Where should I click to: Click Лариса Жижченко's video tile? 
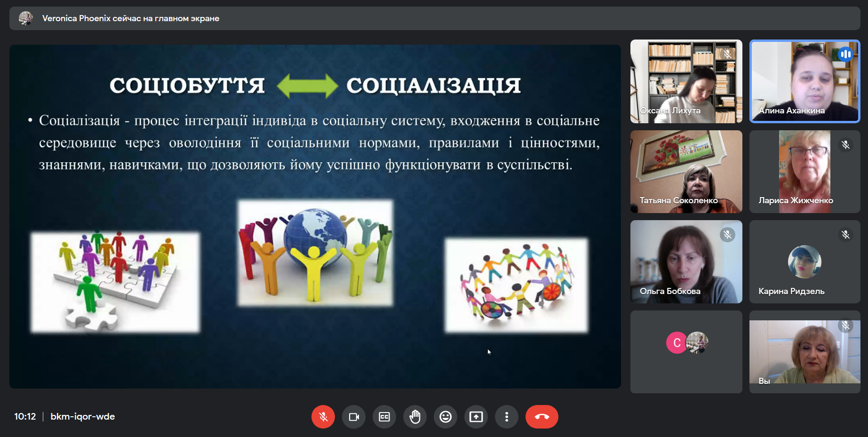[804, 171]
